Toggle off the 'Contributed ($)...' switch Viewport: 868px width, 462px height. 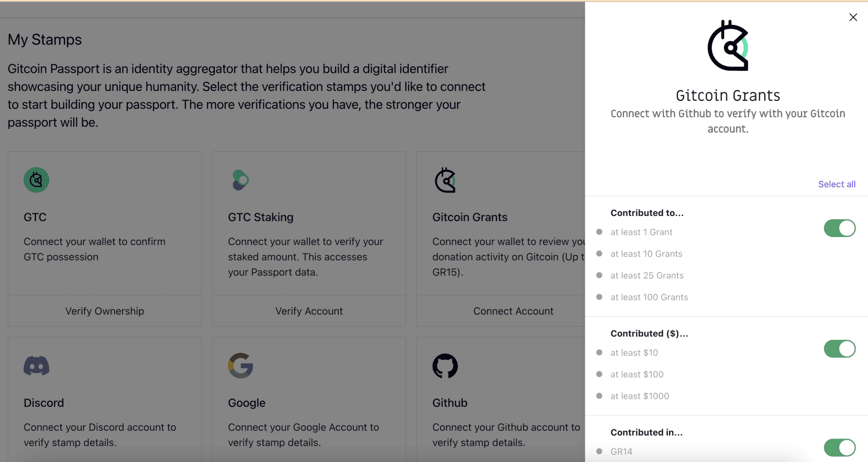coord(839,349)
